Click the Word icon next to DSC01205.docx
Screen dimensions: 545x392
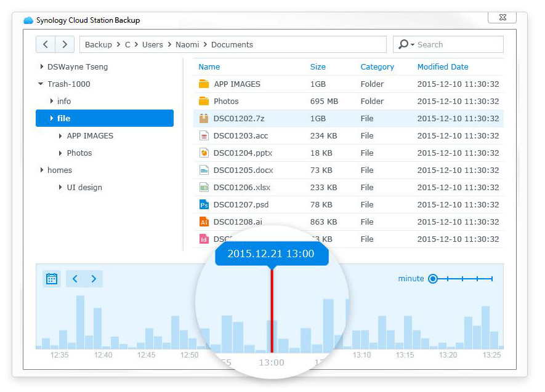coord(203,170)
